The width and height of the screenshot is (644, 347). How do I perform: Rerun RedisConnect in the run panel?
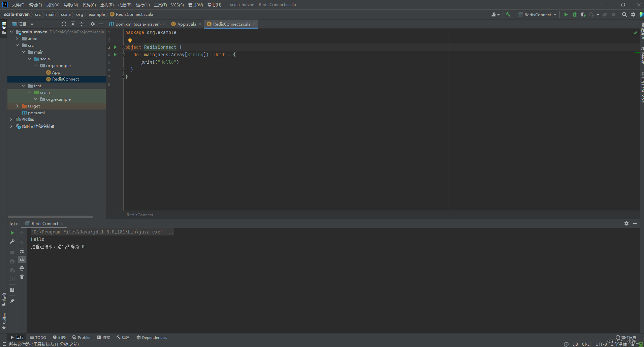12,233
